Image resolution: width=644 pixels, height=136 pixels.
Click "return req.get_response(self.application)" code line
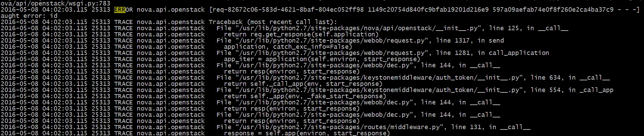pyautogui.click(x=301, y=34)
